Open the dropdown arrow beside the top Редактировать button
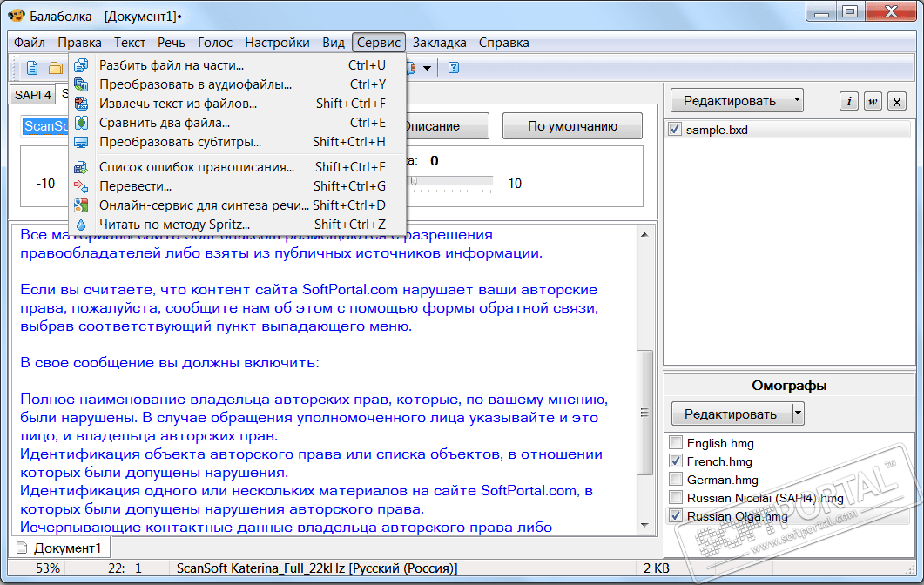The image size is (924, 585). [798, 101]
